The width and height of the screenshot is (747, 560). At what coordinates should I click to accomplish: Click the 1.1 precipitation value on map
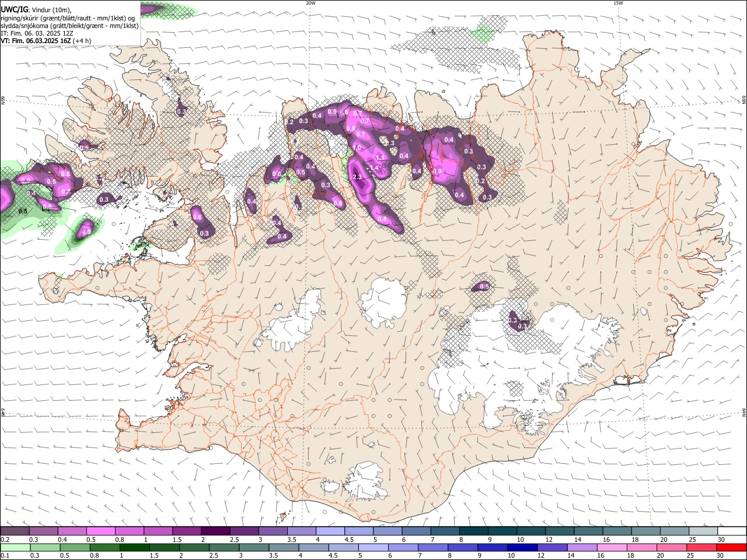tap(379, 157)
